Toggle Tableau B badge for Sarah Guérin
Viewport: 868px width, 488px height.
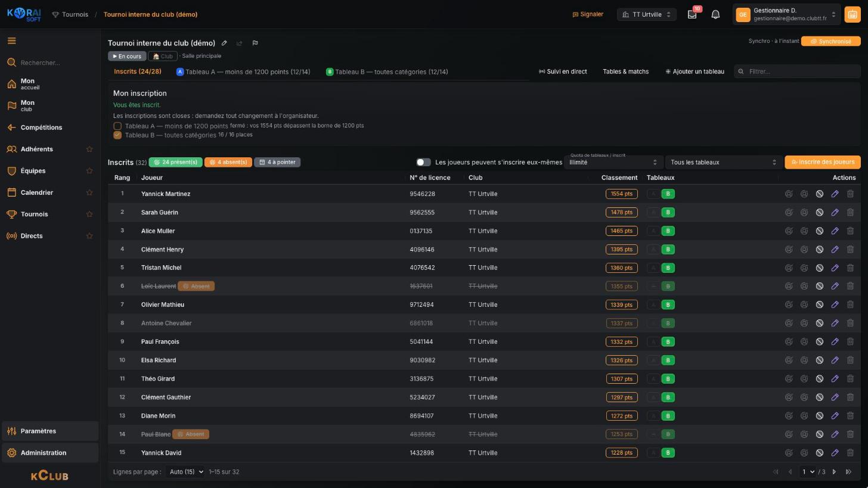pos(668,213)
